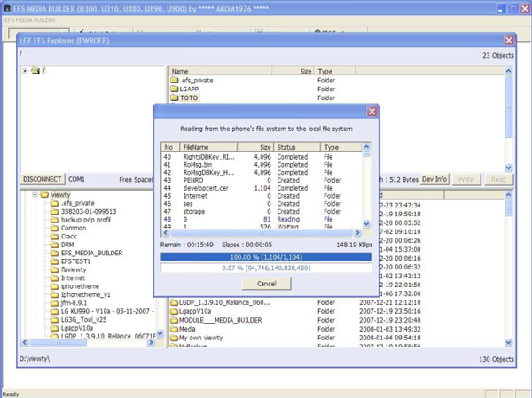Expand the phone root tree node
532x398 pixels.
[x=25, y=71]
